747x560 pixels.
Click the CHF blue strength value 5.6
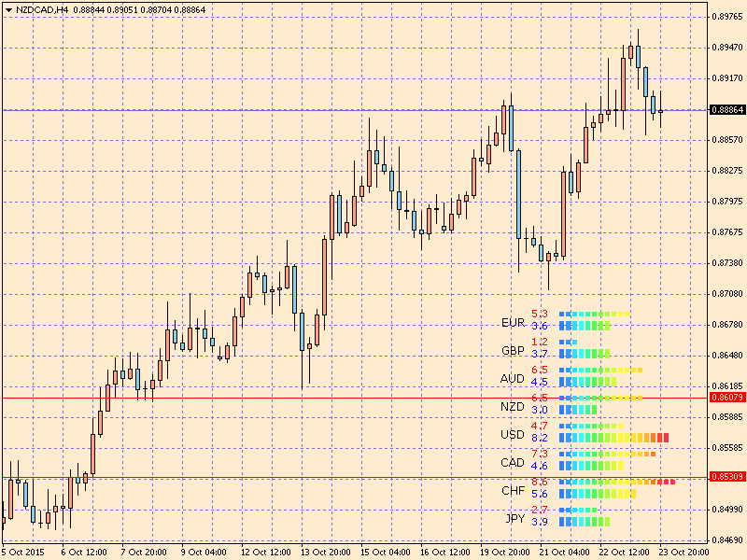[540, 495]
